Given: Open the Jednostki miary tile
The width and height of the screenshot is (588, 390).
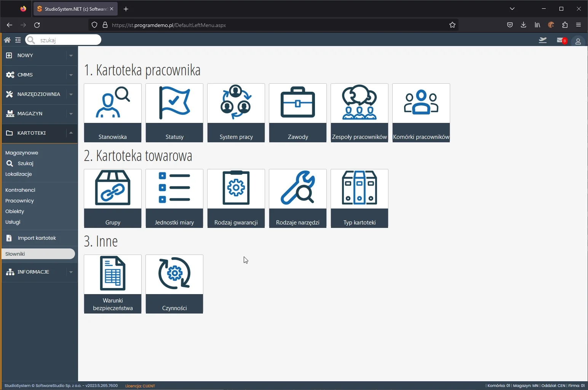Looking at the screenshot, I should (x=174, y=198).
